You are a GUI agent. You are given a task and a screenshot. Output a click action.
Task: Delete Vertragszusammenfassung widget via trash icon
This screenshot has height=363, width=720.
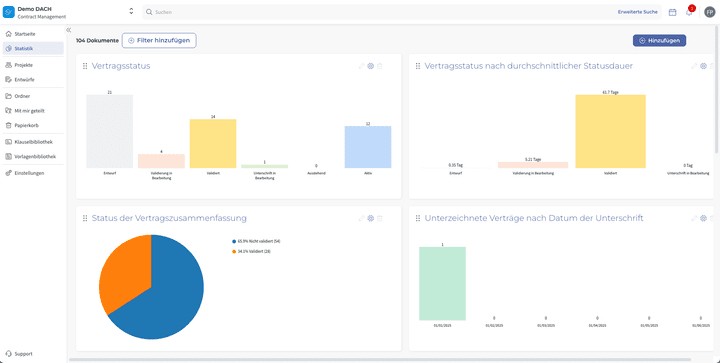380,218
